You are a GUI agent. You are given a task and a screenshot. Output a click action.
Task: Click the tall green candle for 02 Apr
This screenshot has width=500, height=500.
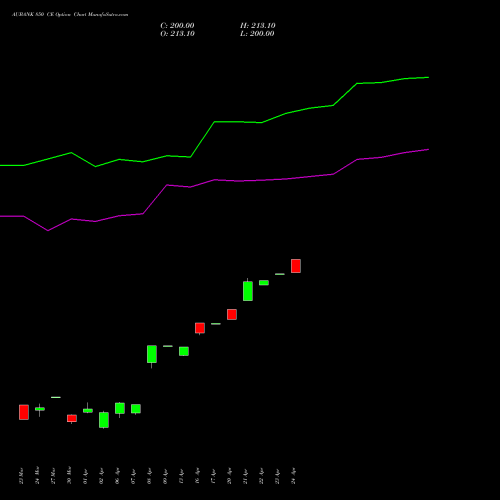tap(104, 420)
